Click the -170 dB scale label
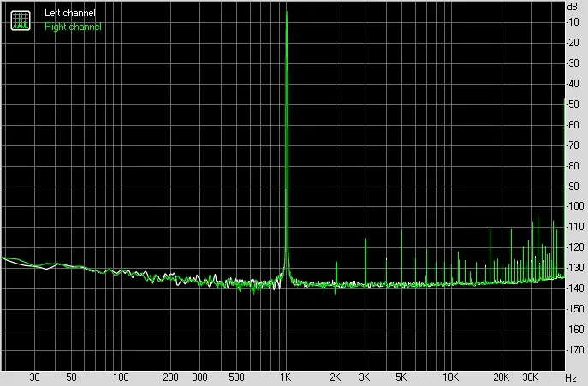588x386 pixels. point(575,350)
